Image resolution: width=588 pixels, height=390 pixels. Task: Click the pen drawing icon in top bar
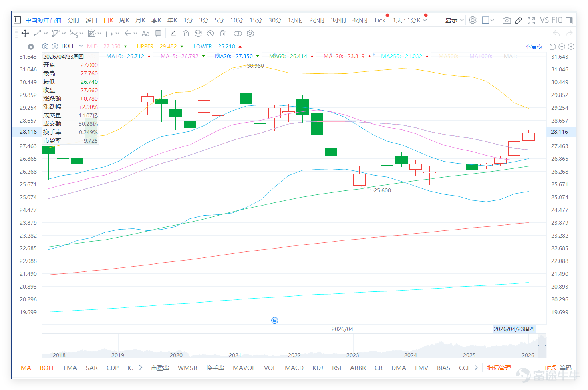click(x=518, y=20)
